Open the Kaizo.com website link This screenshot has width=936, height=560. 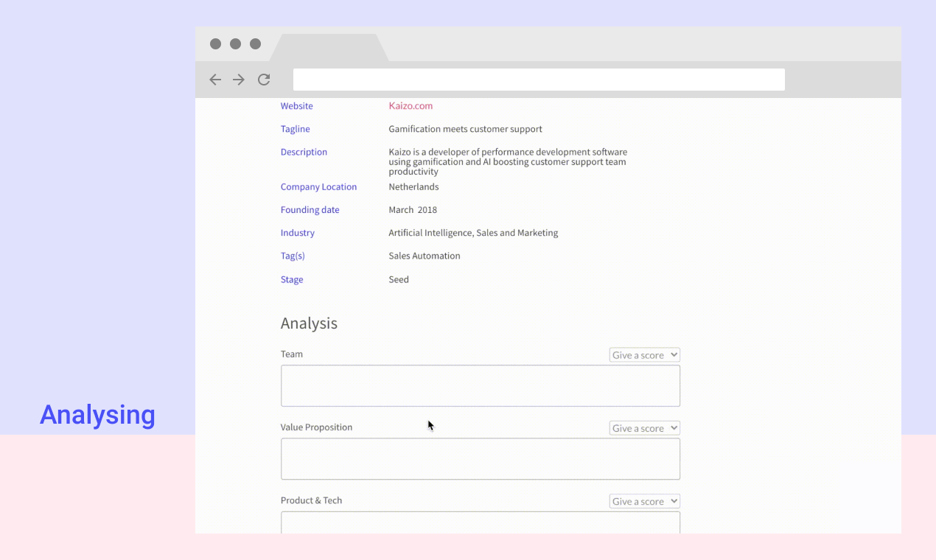[411, 106]
